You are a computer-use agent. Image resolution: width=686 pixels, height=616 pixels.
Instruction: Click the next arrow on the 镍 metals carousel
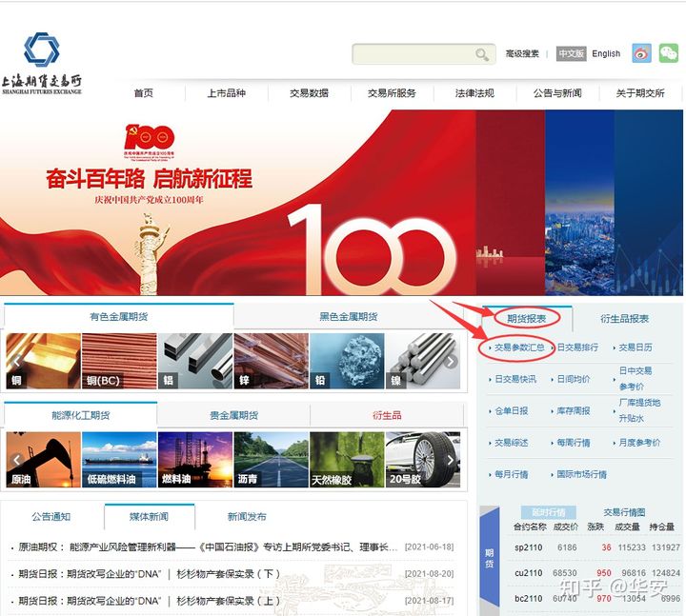[451, 361]
